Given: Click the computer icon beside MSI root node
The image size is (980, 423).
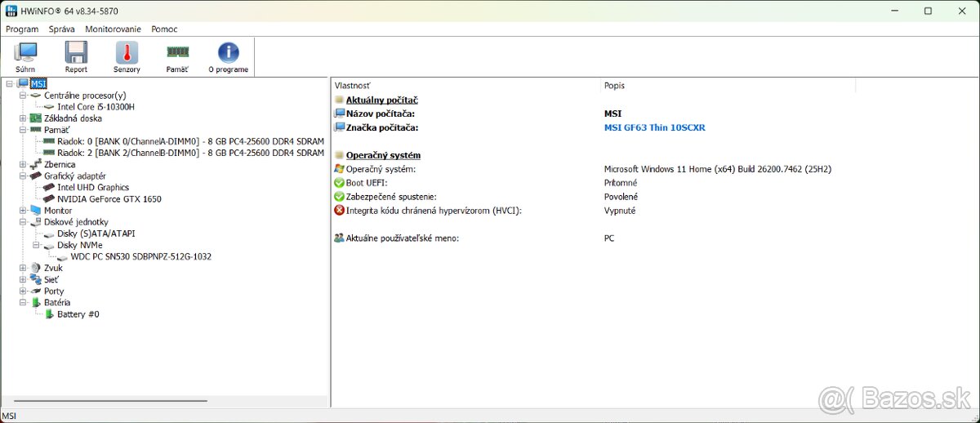Looking at the screenshot, I should [23, 83].
